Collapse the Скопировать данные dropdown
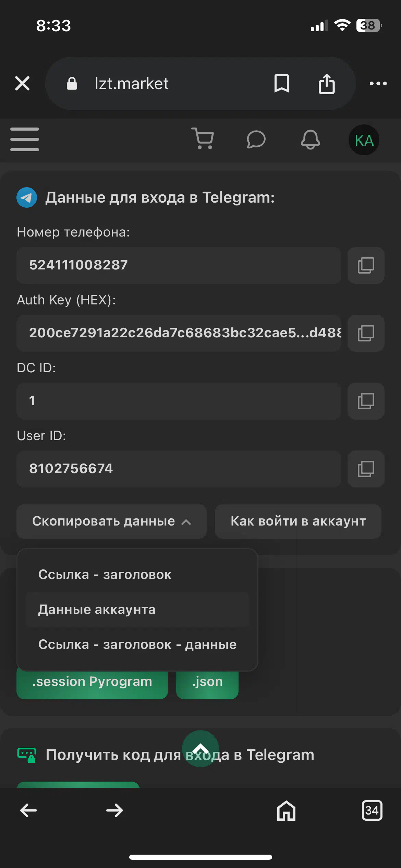The image size is (401, 868). pyautogui.click(x=111, y=521)
